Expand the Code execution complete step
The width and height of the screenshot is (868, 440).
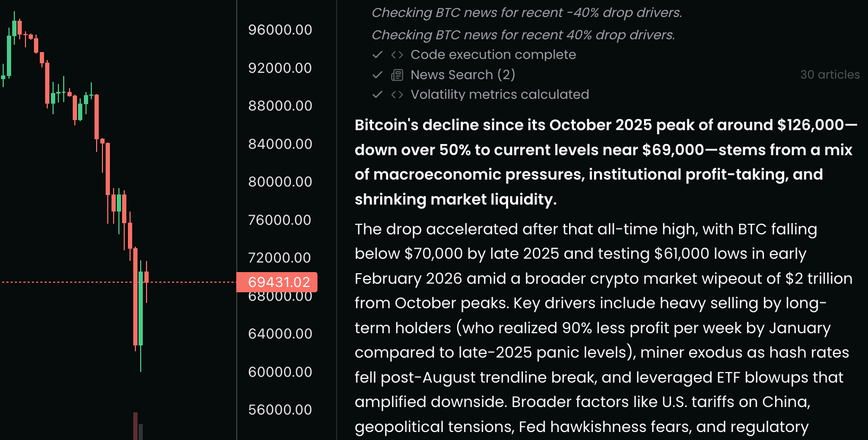pyautogui.click(x=493, y=55)
